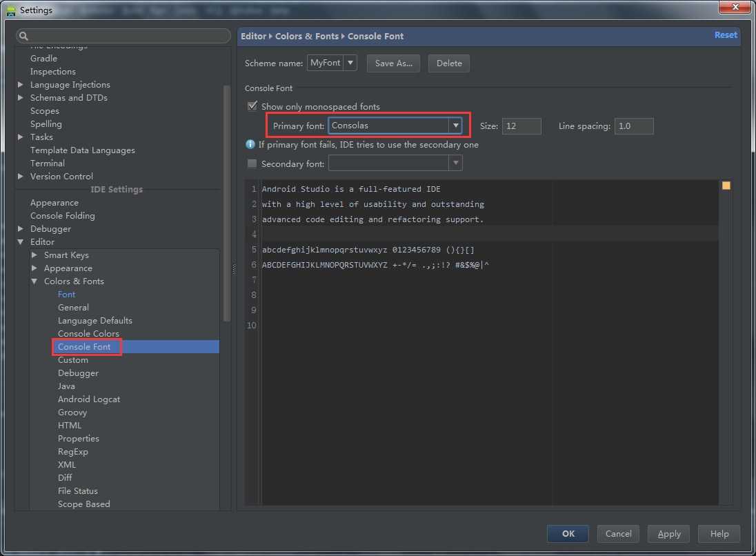The image size is (756, 556).
Task: Click the info icon beside primary font note
Action: click(x=250, y=144)
